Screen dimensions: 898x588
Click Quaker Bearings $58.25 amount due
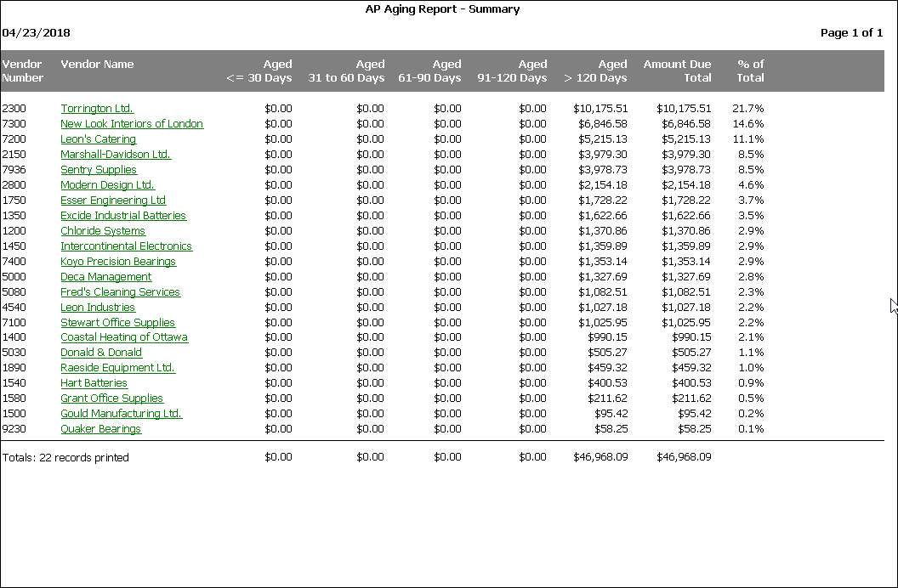[695, 429]
